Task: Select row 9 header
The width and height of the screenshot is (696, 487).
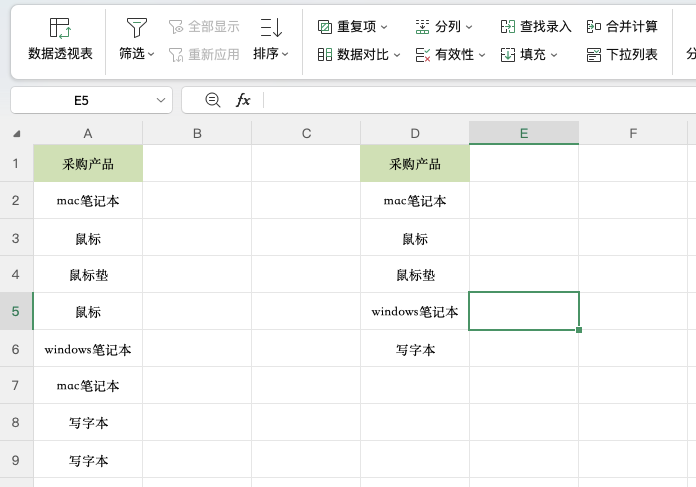Action: pyautogui.click(x=16, y=460)
